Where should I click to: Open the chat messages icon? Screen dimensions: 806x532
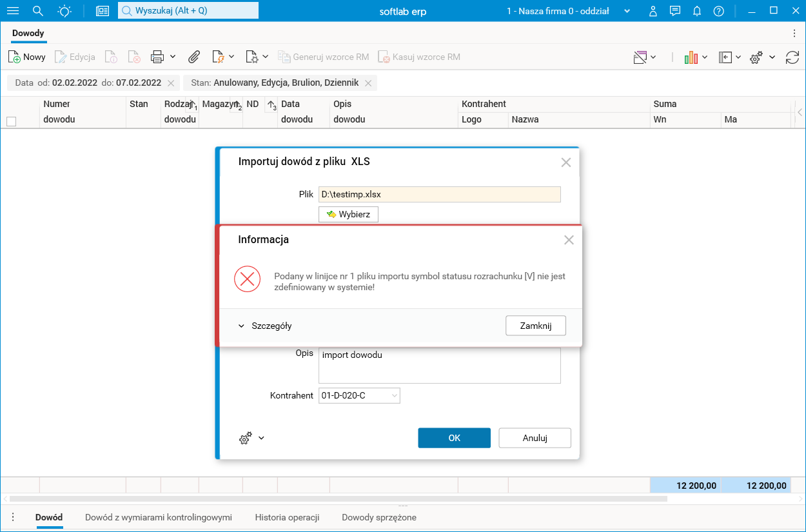click(x=675, y=11)
